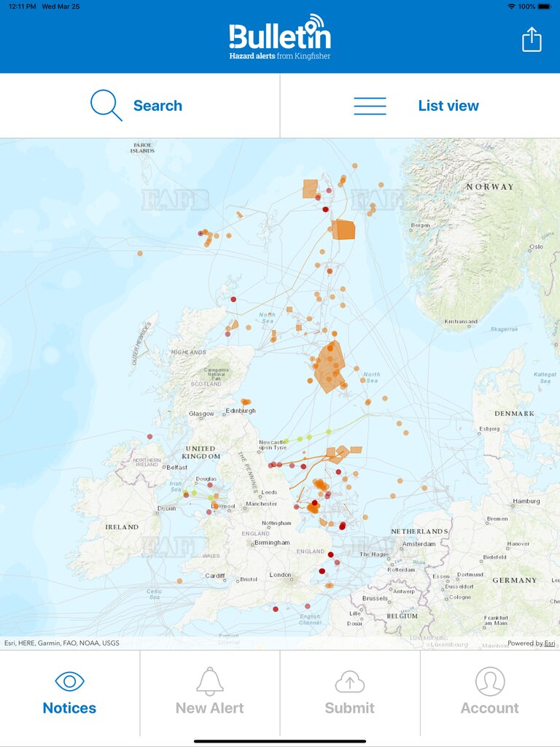This screenshot has height=747, width=560.
Task: Open the Account tab
Action: pyautogui.click(x=490, y=708)
